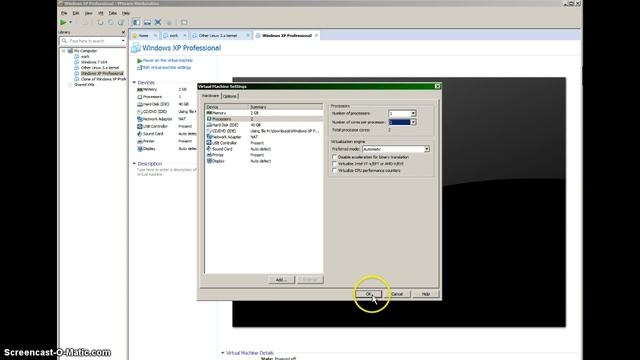Check 'Virtualize CPU performance counters'

[335, 171]
